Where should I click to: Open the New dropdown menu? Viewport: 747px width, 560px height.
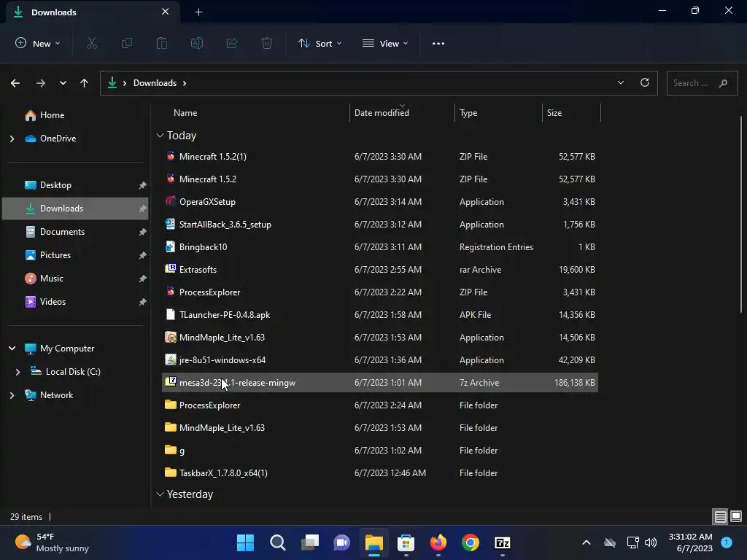pos(38,43)
